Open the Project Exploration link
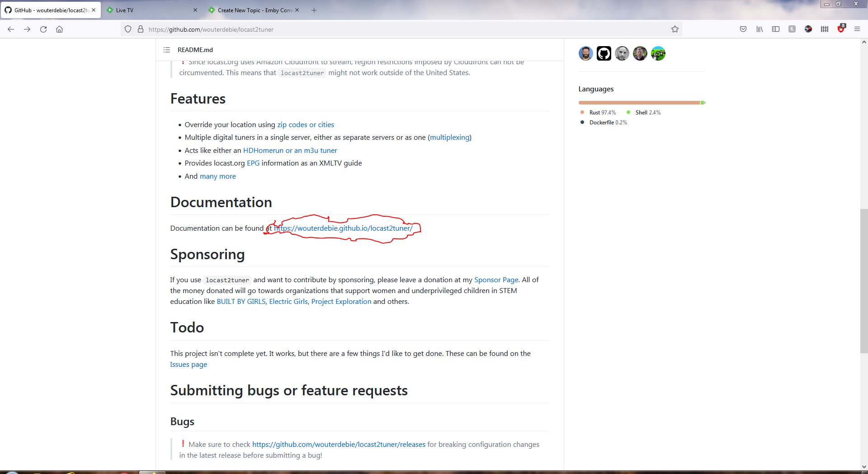The image size is (868, 474). (x=341, y=302)
